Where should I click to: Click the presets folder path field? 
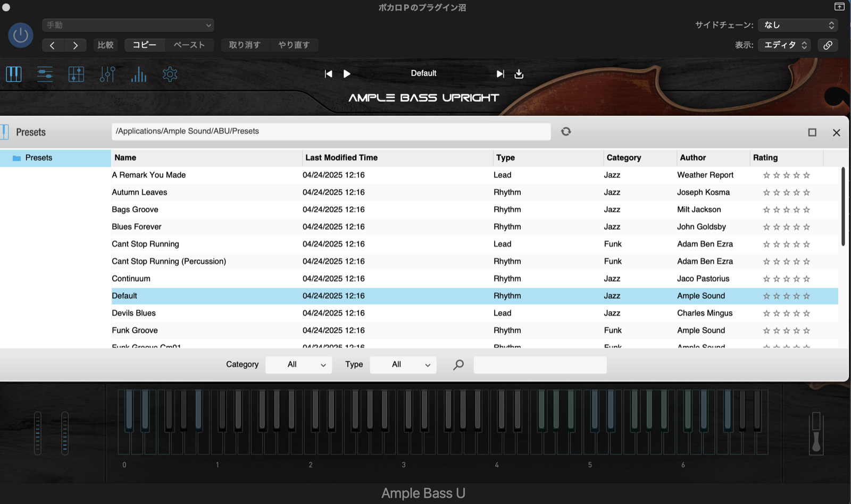[x=331, y=131]
